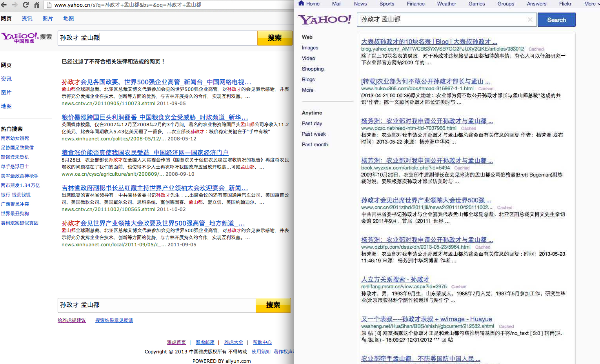Open result 吉林省政府副秘书长丛红霞主持
The image size is (600, 364).
(x=155, y=188)
